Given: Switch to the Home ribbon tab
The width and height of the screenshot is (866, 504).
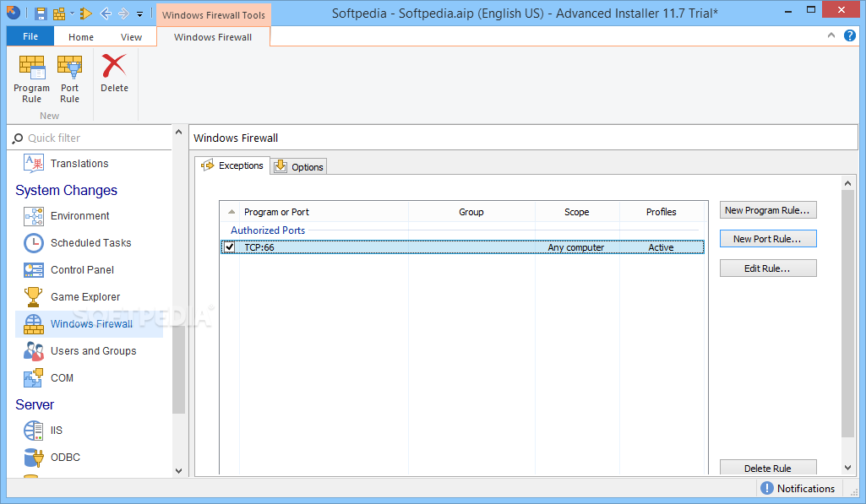Looking at the screenshot, I should pos(81,37).
